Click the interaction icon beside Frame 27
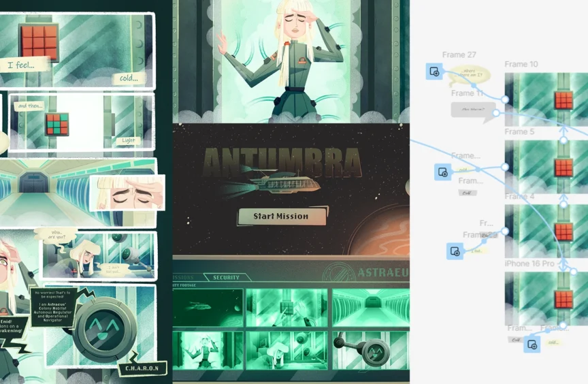The height and width of the screenshot is (384, 588). pos(434,71)
